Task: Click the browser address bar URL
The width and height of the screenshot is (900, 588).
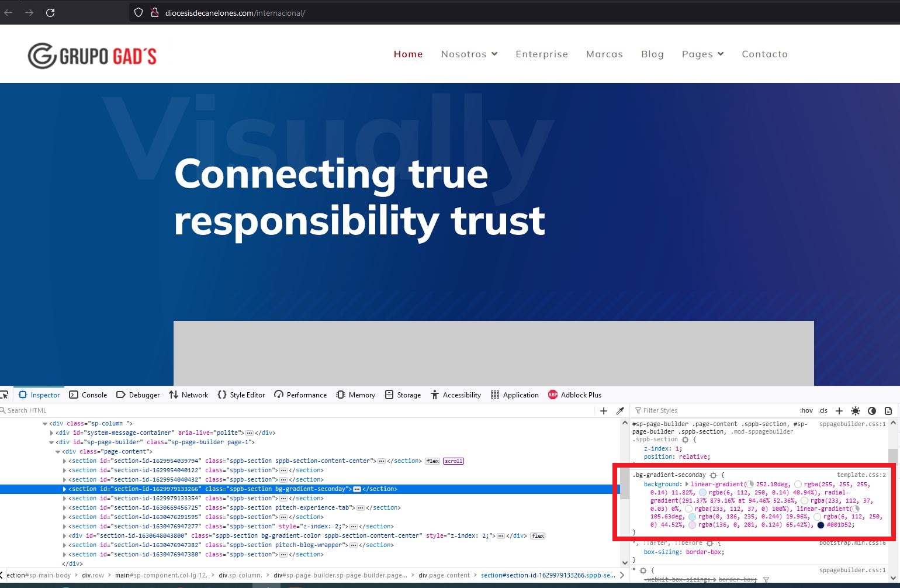Action: point(235,13)
